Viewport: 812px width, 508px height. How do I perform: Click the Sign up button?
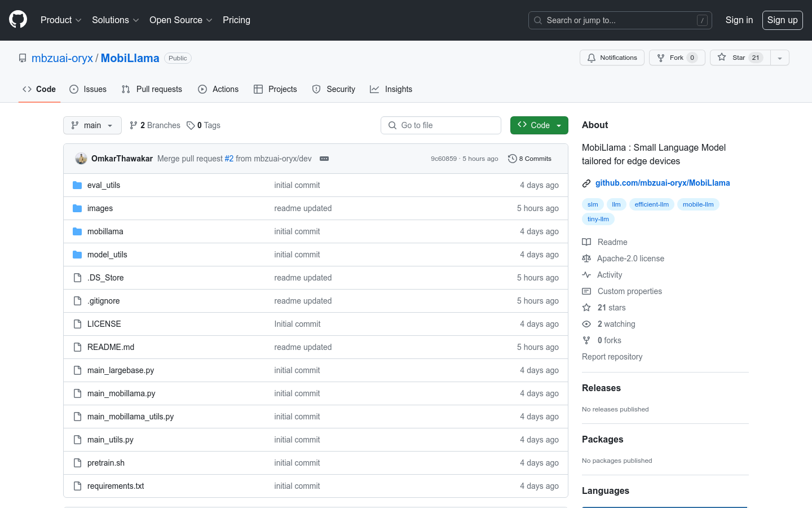[782, 20]
